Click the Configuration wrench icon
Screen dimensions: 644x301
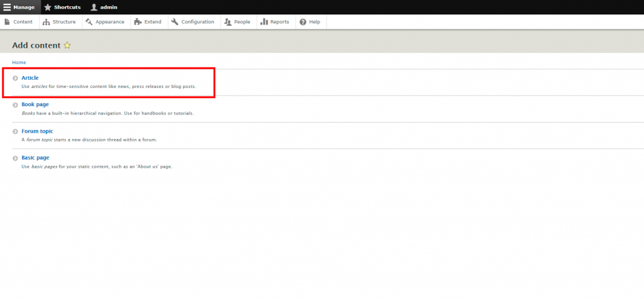174,22
